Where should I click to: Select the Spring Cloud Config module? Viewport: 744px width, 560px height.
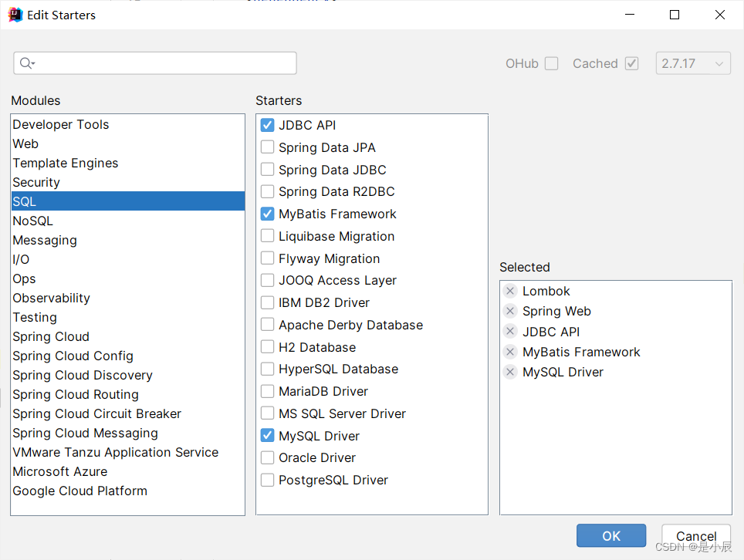tap(127, 356)
